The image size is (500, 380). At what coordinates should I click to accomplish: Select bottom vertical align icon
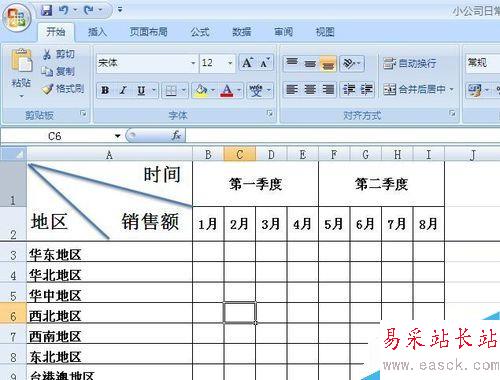328,63
